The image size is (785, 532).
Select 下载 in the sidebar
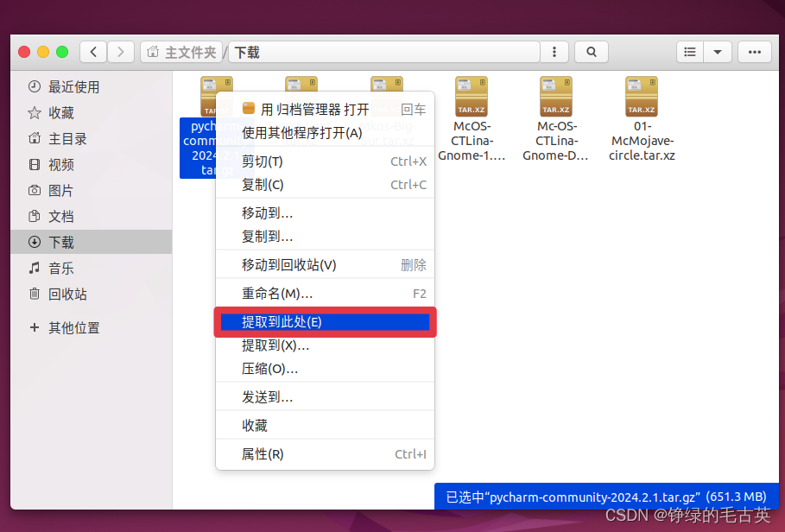[x=92, y=242]
